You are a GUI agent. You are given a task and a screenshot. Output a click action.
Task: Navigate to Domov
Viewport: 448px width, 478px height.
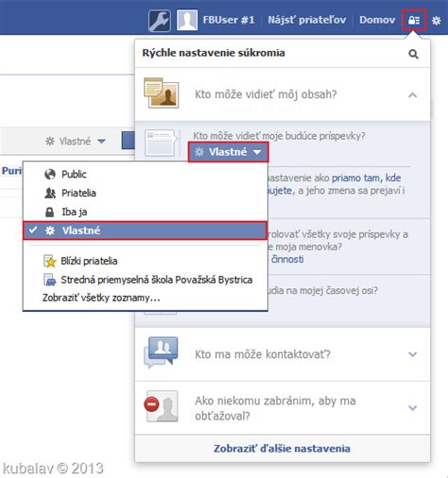click(377, 20)
